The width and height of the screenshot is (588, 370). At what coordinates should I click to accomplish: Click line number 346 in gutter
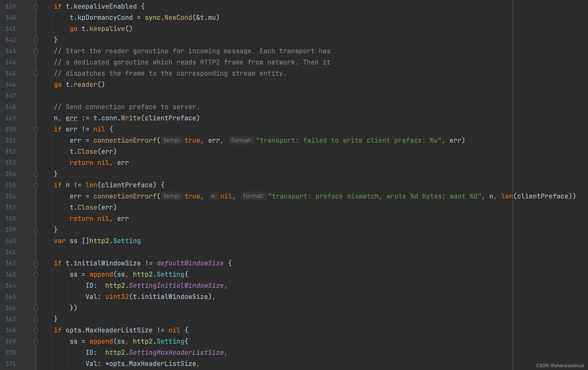tap(11, 85)
